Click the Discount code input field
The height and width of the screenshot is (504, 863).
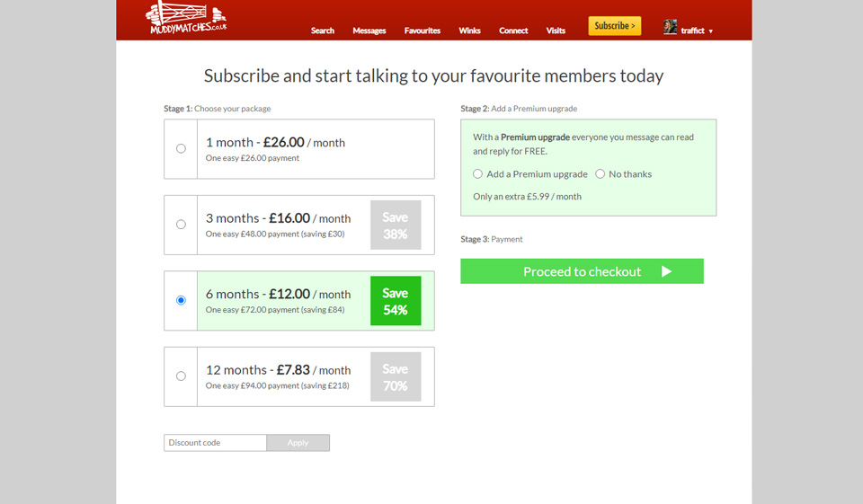pos(216,443)
